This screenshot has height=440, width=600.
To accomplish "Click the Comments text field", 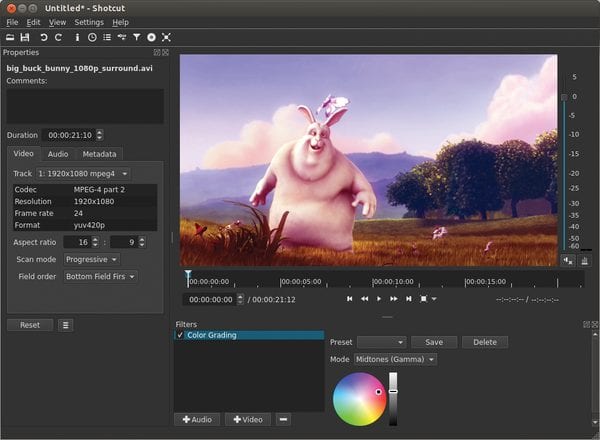I will point(85,106).
